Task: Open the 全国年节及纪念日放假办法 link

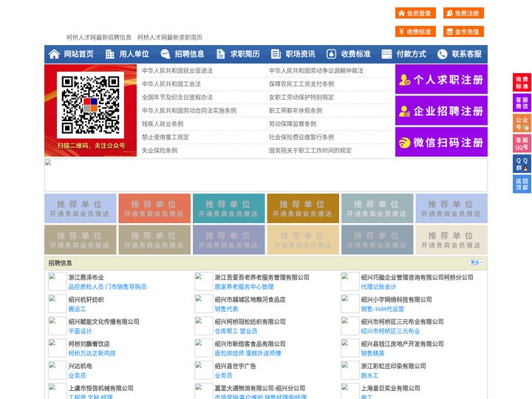Action: coord(177,98)
